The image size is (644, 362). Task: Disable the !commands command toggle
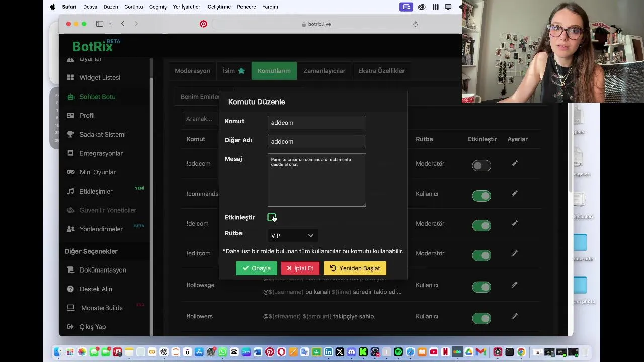click(481, 196)
